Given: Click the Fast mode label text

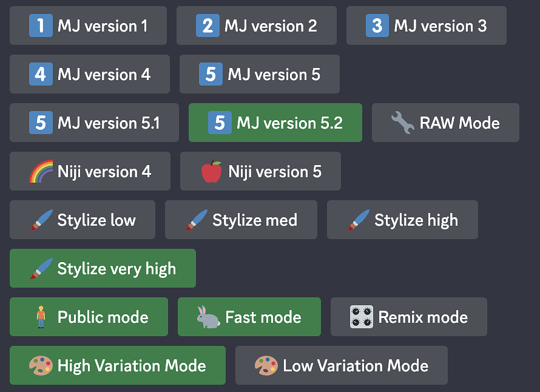Looking at the screenshot, I should pos(263,317).
